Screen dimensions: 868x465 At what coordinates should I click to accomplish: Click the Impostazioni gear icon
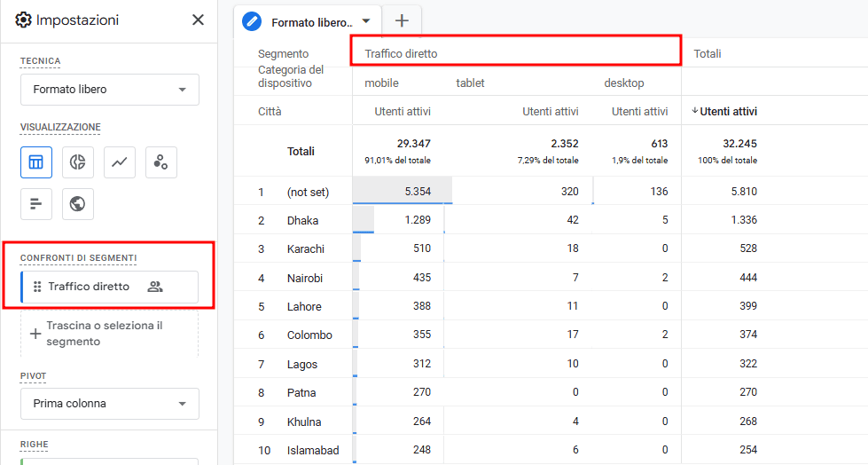point(23,20)
